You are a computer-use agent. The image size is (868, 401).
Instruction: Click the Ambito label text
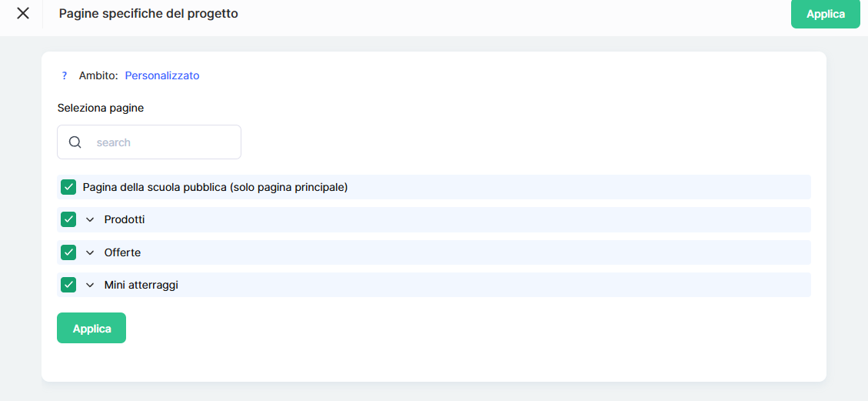pos(98,75)
